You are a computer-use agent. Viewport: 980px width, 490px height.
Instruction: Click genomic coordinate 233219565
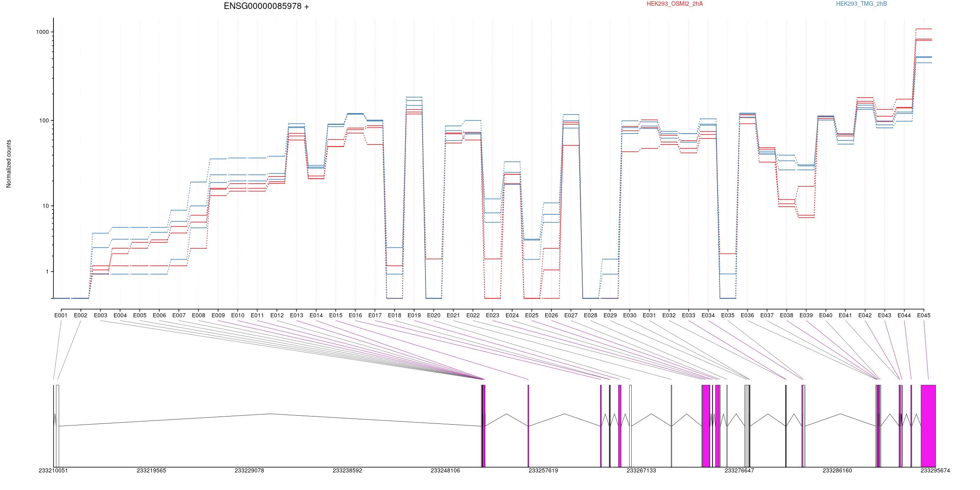point(151,470)
